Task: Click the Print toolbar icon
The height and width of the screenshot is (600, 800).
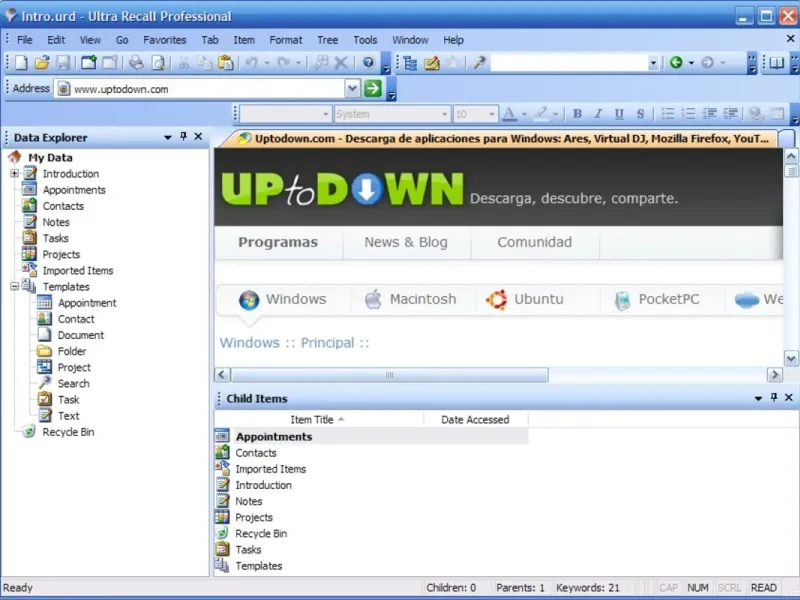Action: tap(136, 63)
